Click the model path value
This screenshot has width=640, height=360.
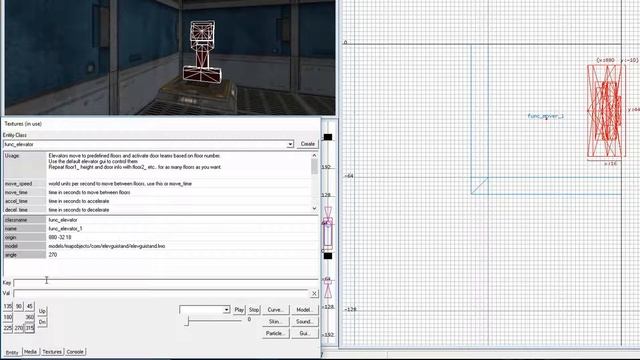point(107,246)
